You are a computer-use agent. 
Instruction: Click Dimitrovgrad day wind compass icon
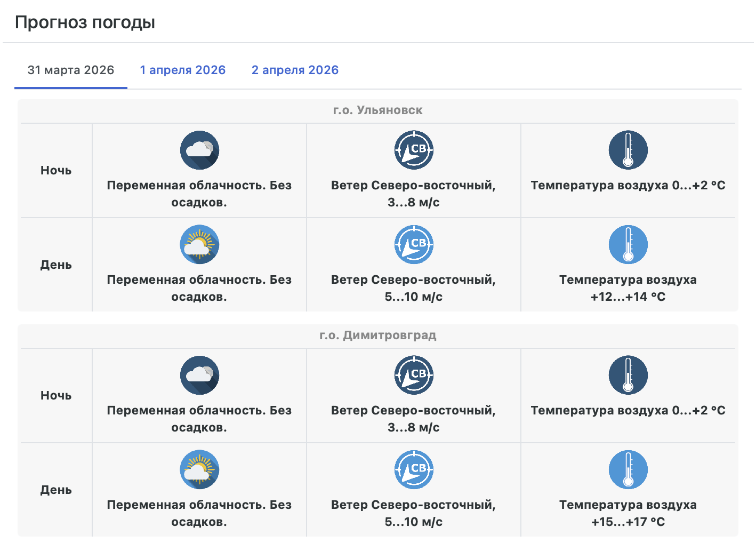[414, 470]
